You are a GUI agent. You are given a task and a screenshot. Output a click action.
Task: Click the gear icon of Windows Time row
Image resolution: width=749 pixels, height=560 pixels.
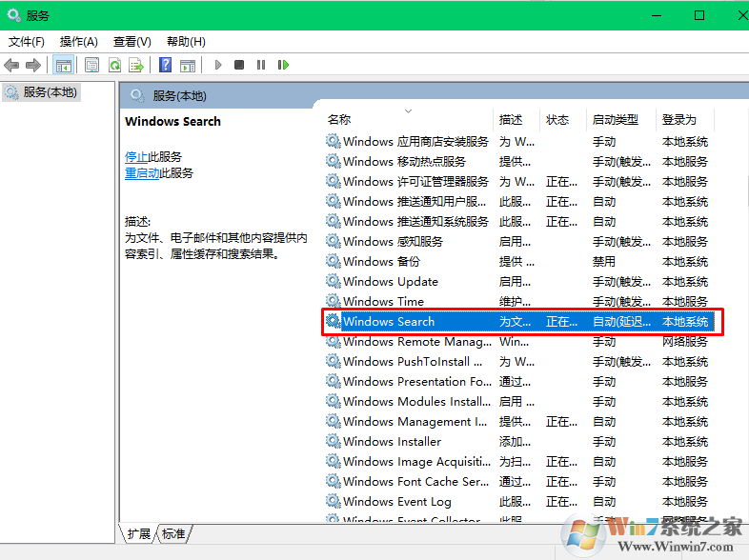click(334, 301)
